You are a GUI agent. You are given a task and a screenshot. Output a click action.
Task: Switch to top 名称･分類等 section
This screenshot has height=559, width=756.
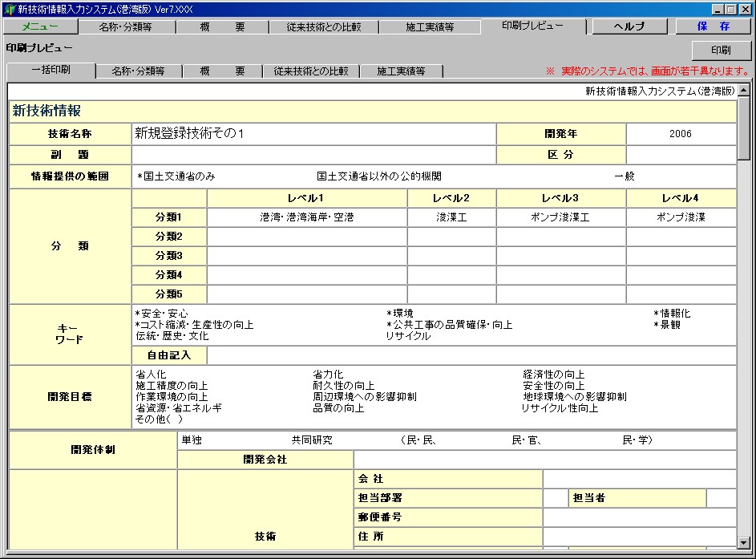(x=126, y=26)
